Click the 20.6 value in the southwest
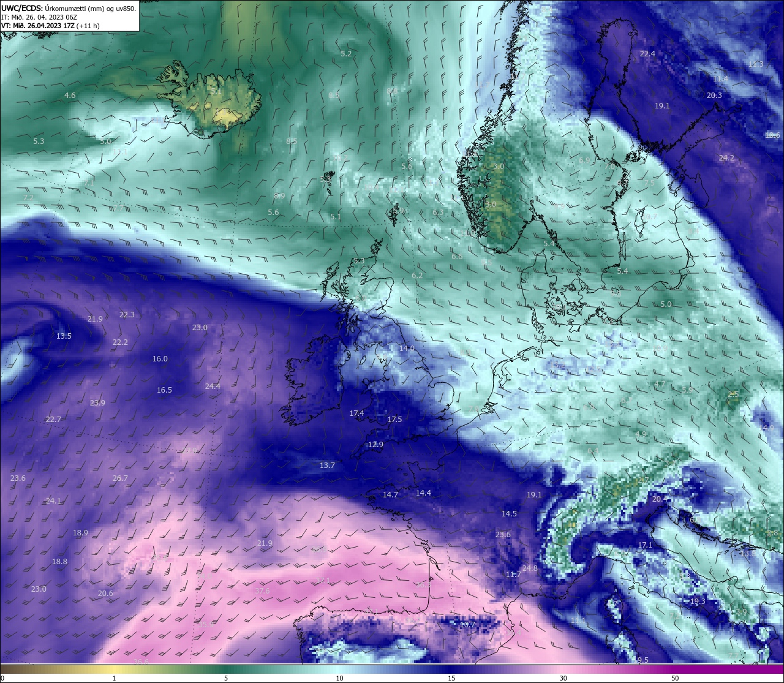Image resolution: width=784 pixels, height=683 pixels. tap(105, 594)
